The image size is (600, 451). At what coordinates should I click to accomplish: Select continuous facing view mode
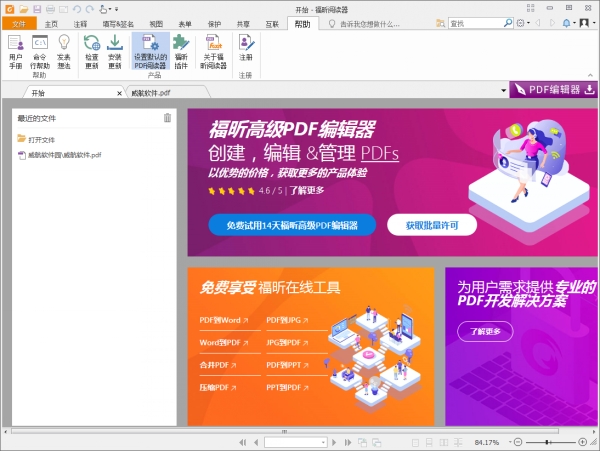[458, 443]
